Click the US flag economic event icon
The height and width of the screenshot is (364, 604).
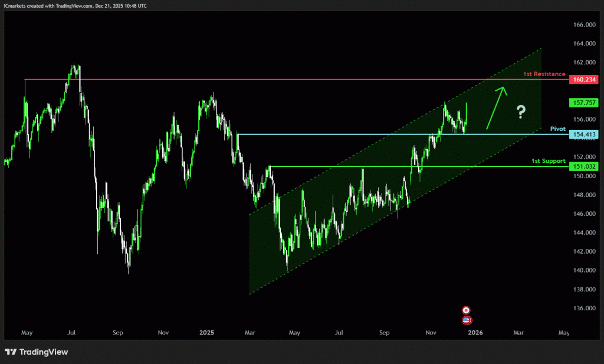point(466,320)
